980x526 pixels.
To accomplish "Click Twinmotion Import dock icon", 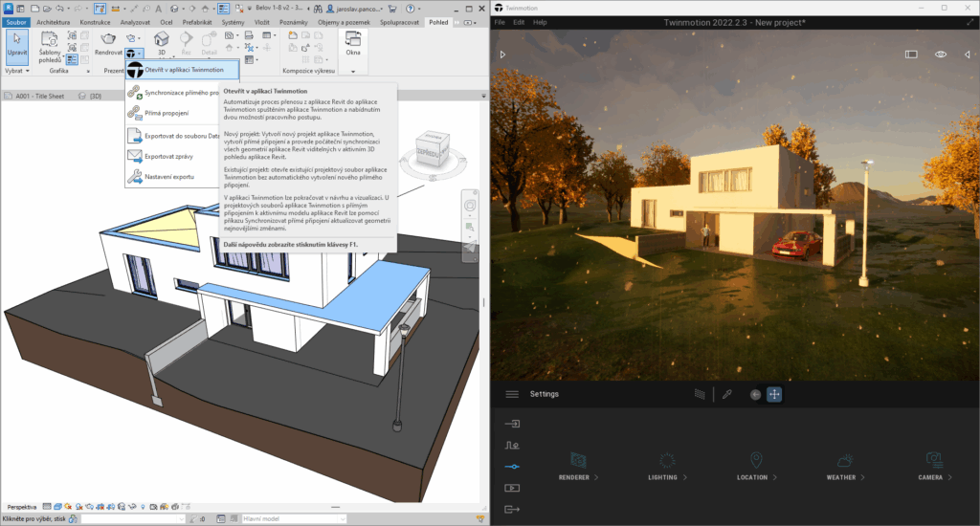I will 512,424.
